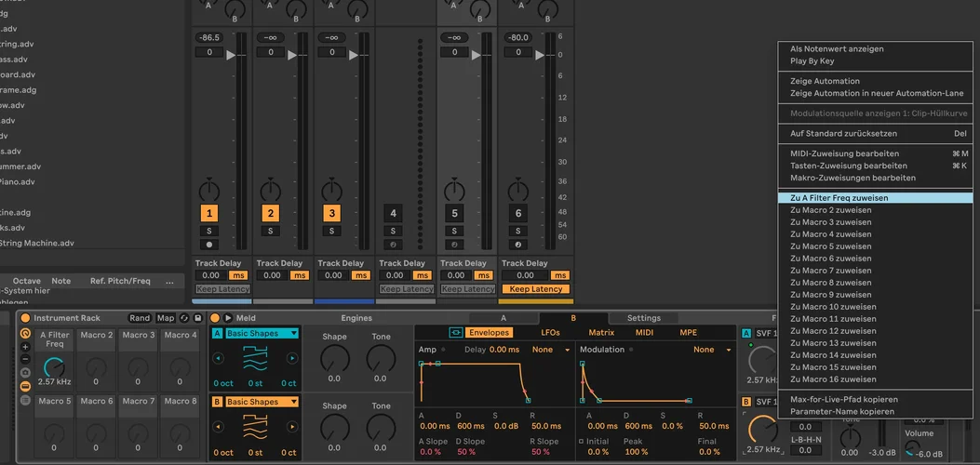Select next oscillator shape for engine A
Image resolution: width=980 pixels, height=465 pixels.
click(x=292, y=358)
